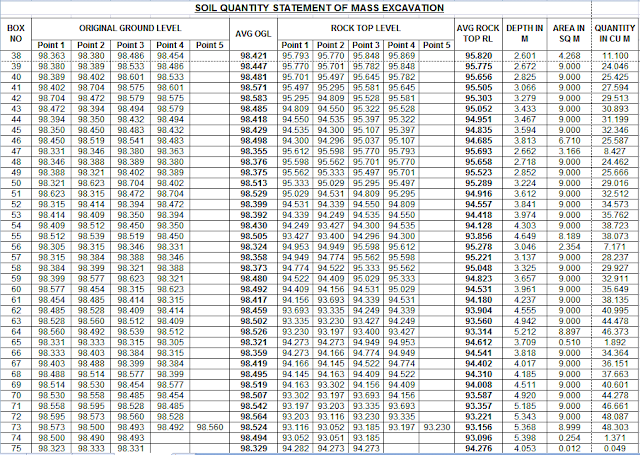
Task: Select box number 70 cell
Action: [x=16, y=395]
